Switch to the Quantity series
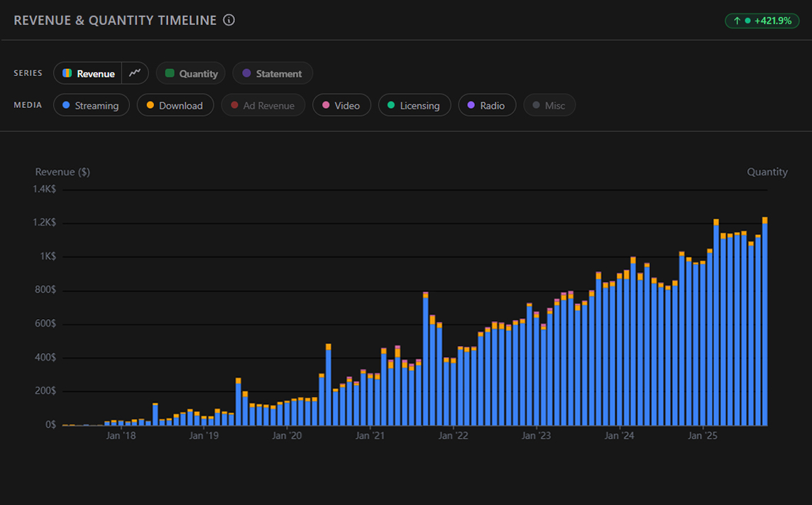This screenshot has width=812, height=505. 190,72
